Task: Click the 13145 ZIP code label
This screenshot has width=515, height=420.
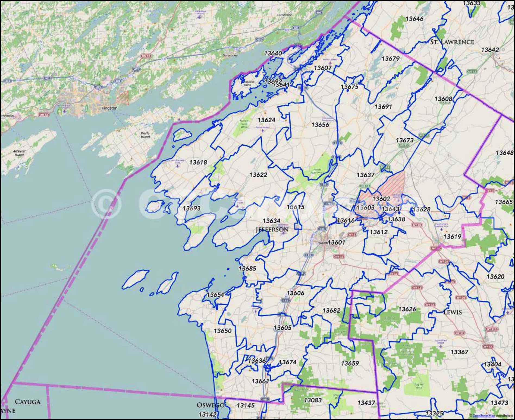Action: pyautogui.click(x=246, y=405)
